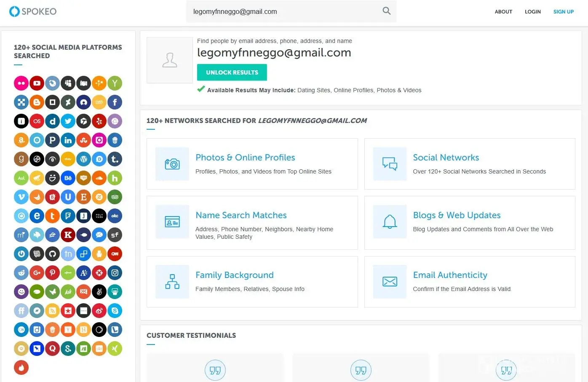Open the About page
Screen dimensions: 588x382
click(503, 12)
